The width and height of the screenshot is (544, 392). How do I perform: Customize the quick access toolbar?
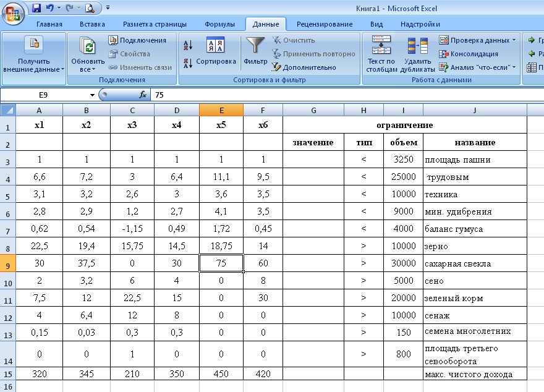coord(108,7)
